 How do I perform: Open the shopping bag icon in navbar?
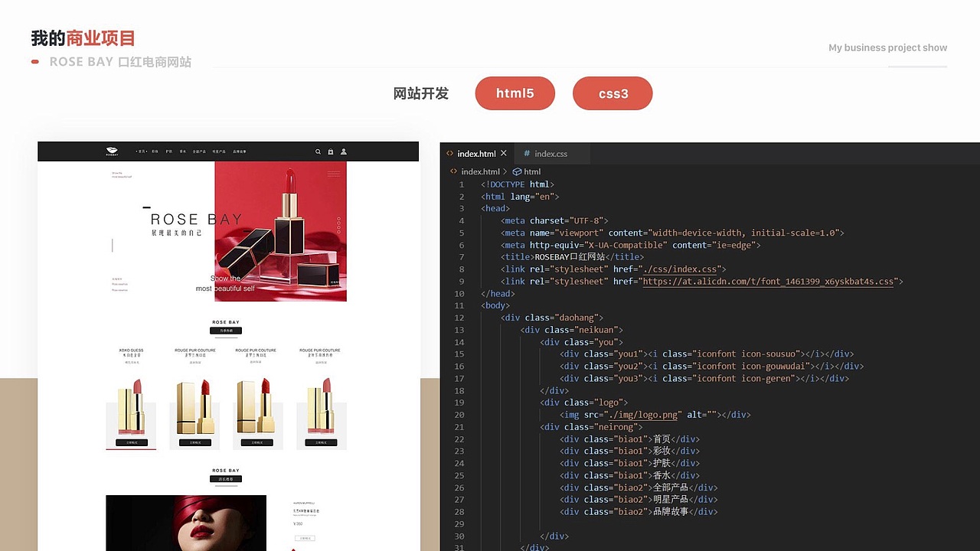331,152
